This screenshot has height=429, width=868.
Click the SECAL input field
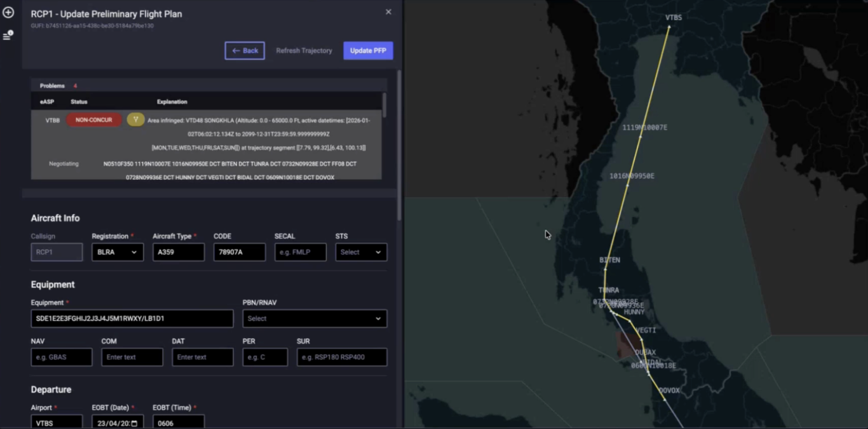click(300, 252)
